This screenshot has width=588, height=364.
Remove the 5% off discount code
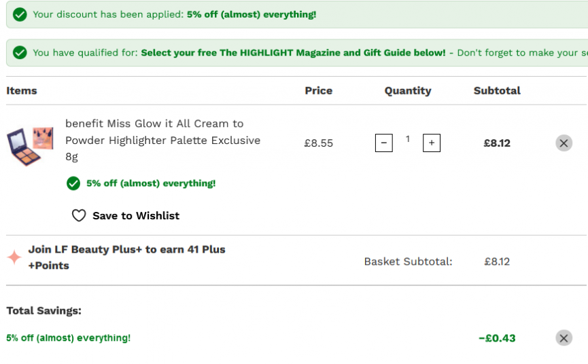(564, 338)
